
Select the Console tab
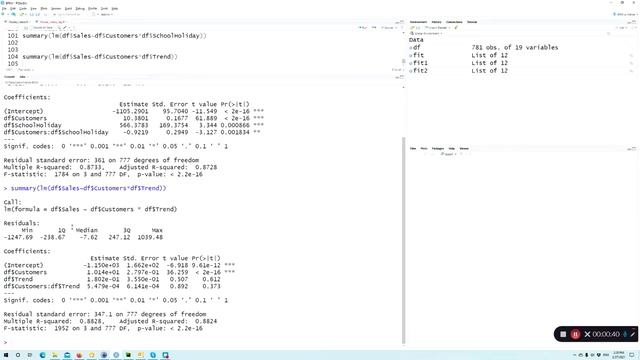[x=9, y=77]
